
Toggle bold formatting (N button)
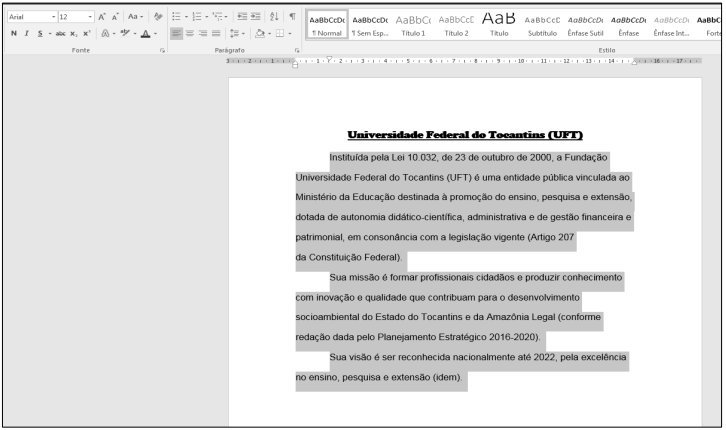(12, 34)
